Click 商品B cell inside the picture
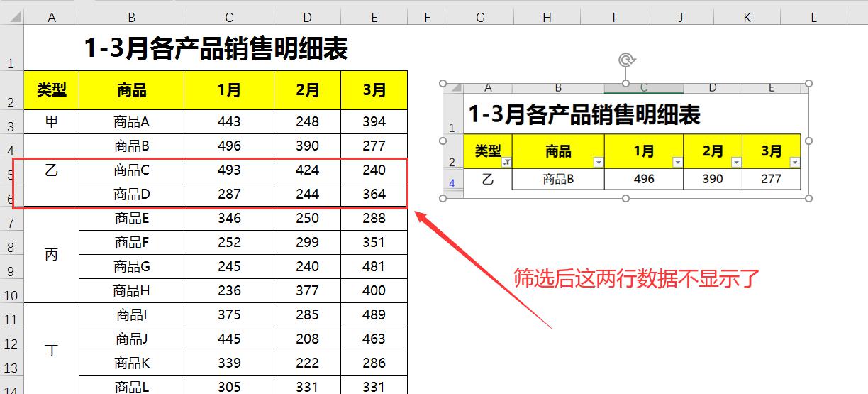Screen dimensions: 868x394 (558, 180)
